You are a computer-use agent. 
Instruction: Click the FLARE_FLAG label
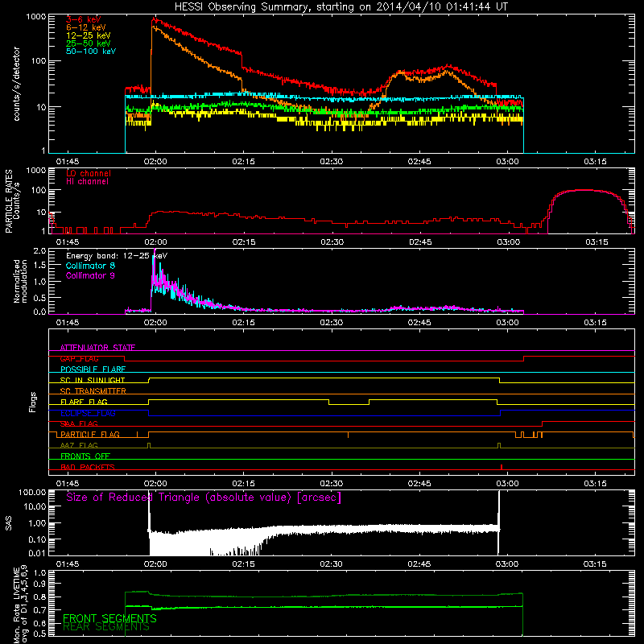[84, 402]
